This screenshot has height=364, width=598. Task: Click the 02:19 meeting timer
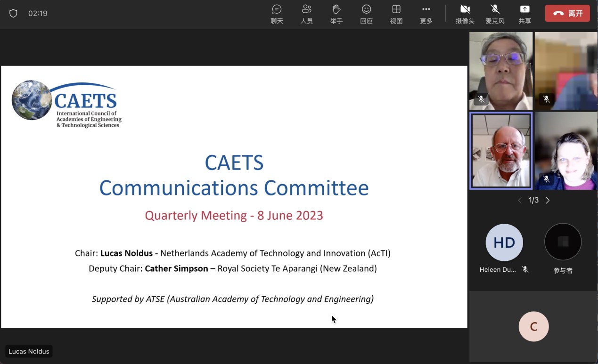(38, 13)
